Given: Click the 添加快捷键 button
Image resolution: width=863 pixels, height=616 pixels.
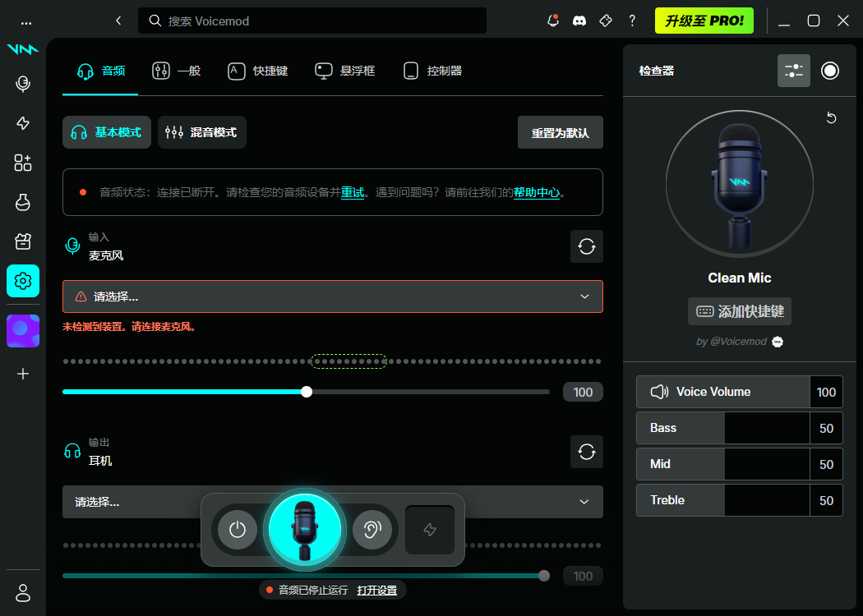Looking at the screenshot, I should click(740, 311).
